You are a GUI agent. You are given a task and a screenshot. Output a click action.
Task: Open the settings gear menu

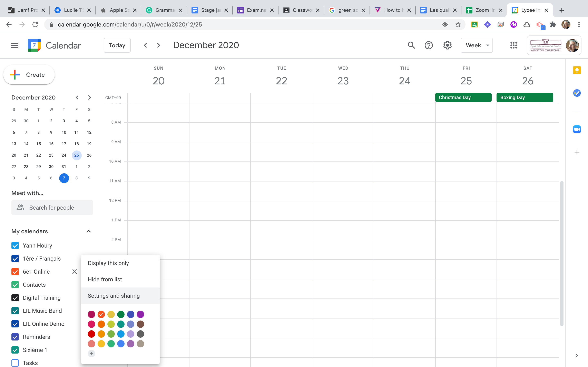(x=447, y=45)
